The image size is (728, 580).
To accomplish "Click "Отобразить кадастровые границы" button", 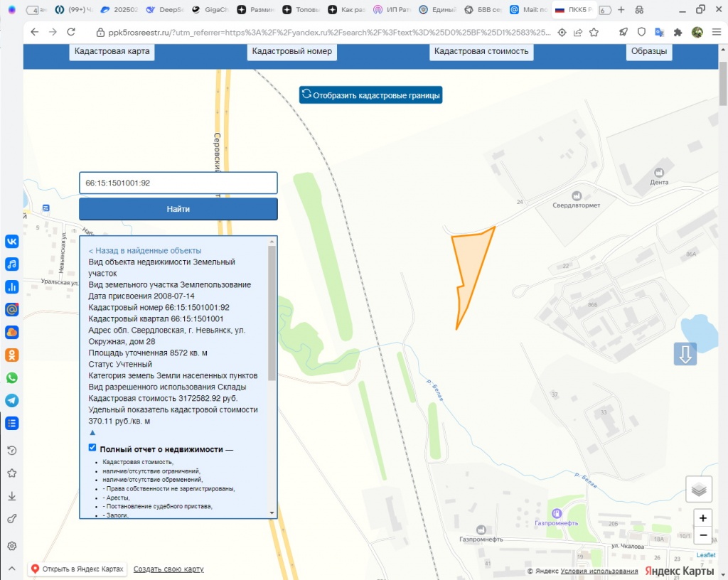I will [x=370, y=95].
